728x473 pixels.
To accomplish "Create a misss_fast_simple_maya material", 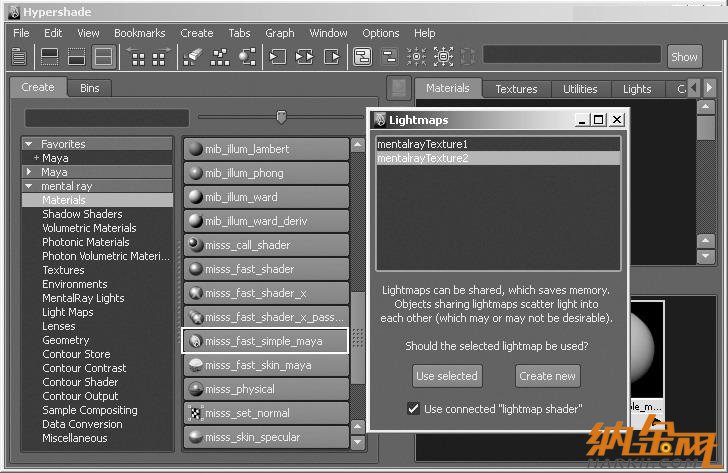I will coord(265,341).
